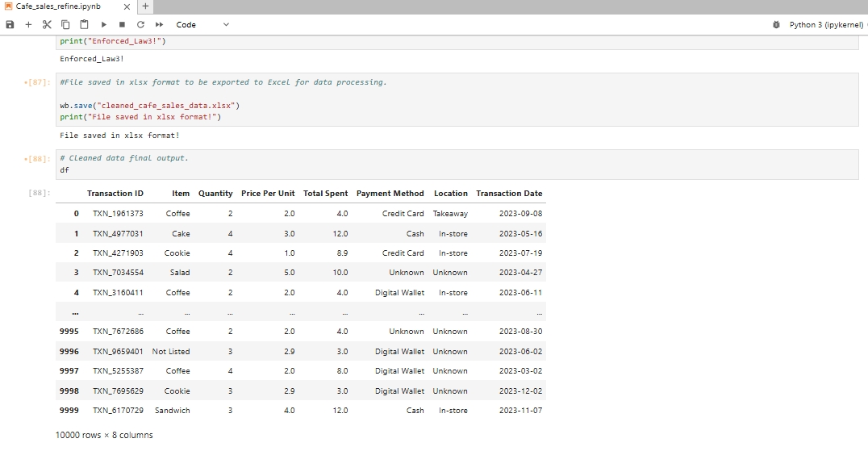Click the notebook file icon in the tab
868x472 pixels.
pyautogui.click(x=8, y=6)
